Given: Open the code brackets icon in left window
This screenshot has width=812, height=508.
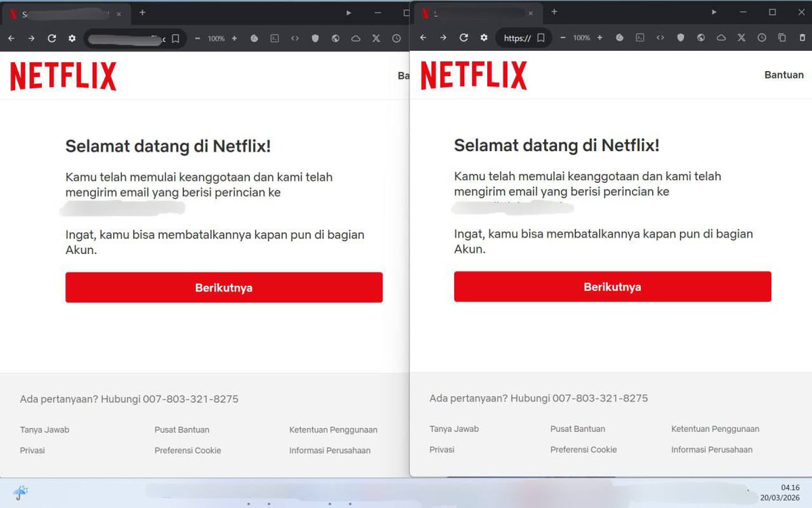Looking at the screenshot, I should 295,39.
